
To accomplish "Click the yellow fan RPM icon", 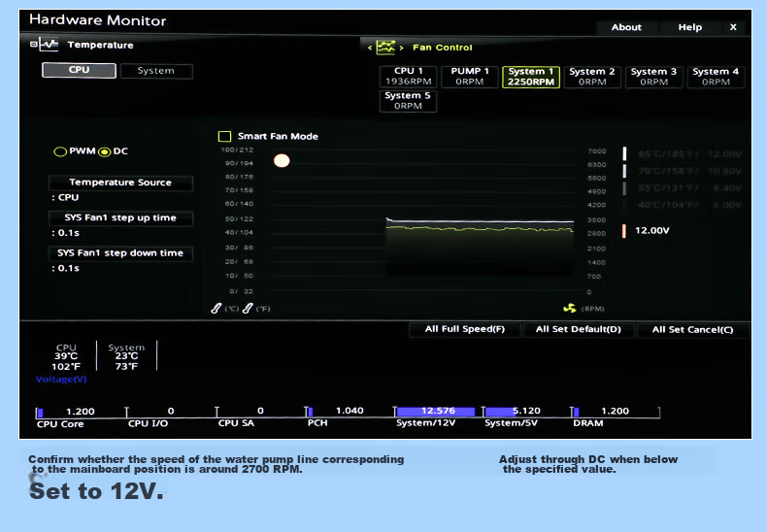I will pyautogui.click(x=569, y=309).
